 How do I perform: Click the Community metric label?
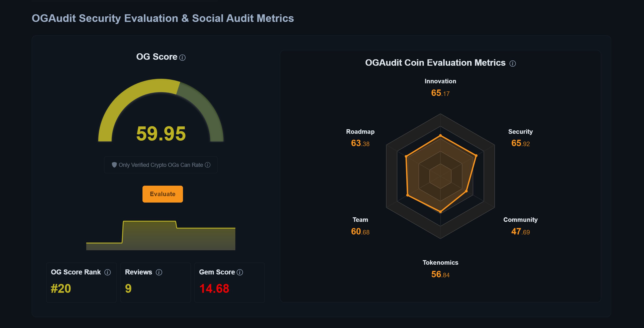tap(520, 220)
